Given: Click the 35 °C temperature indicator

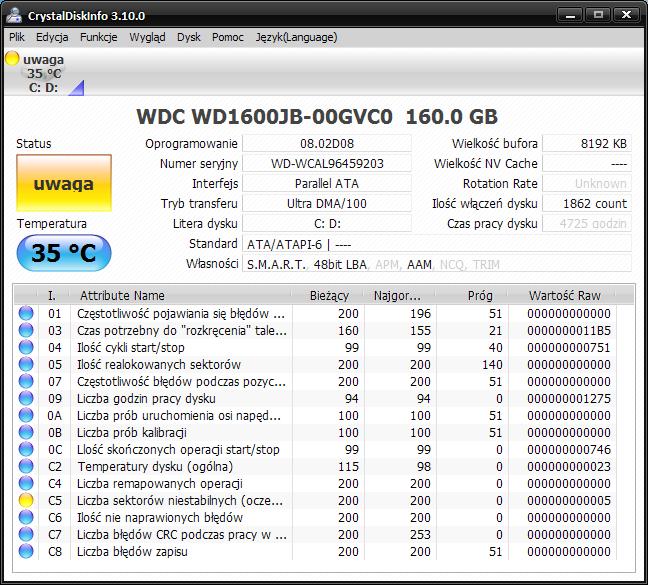Looking at the screenshot, I should pyautogui.click(x=64, y=253).
